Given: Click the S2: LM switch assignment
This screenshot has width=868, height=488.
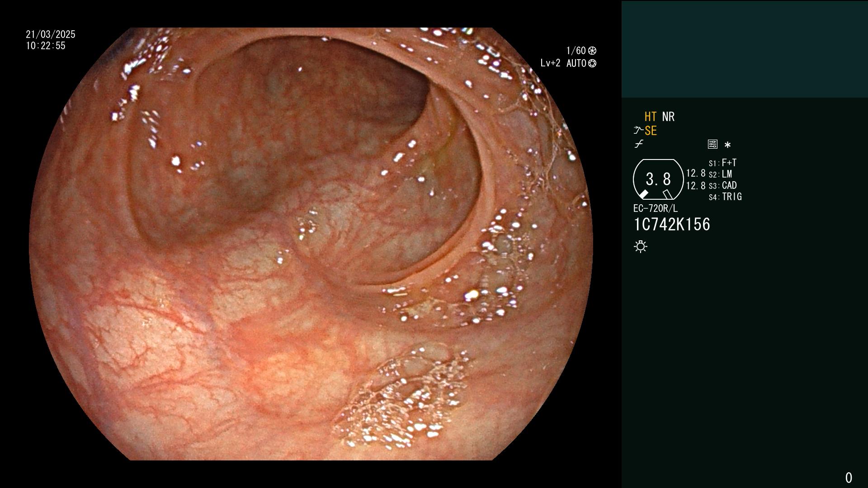Looking at the screenshot, I should coord(720,174).
